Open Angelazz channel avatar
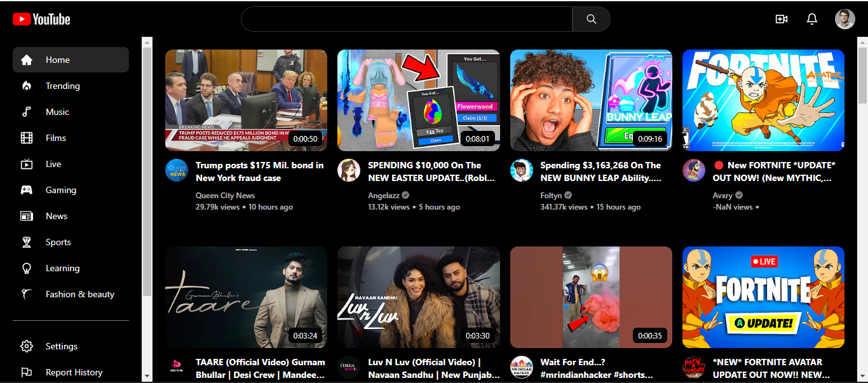 [x=349, y=170]
